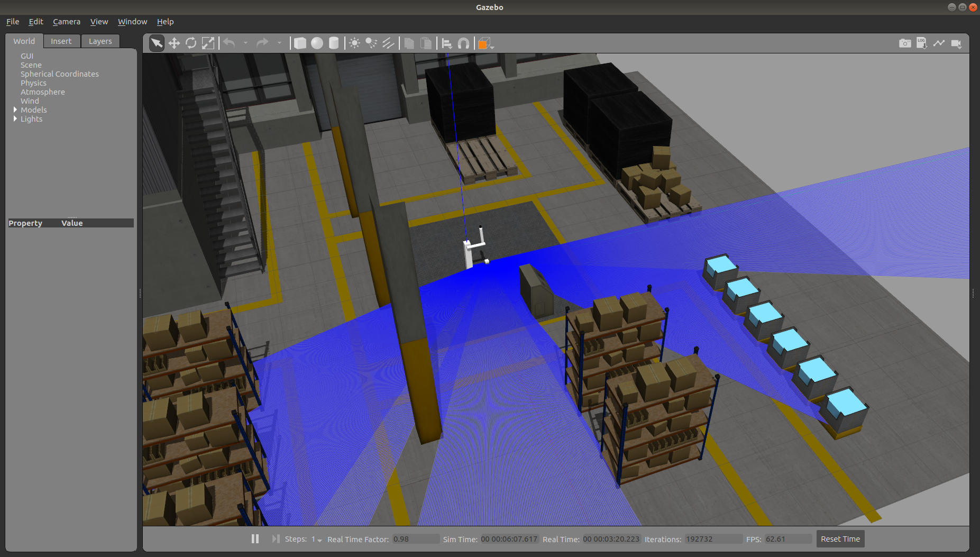Screen dimensions: 980x557
Task: Activate the rotate mode tool
Action: pos(191,43)
